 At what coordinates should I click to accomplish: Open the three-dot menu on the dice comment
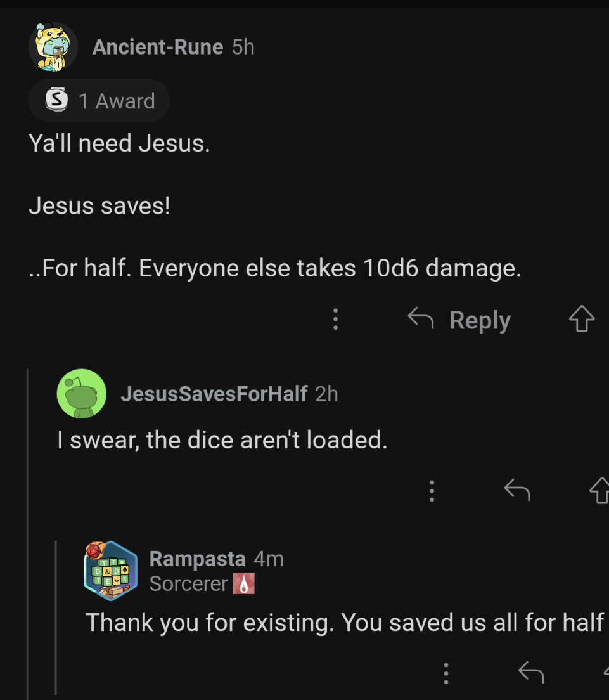[432, 489]
